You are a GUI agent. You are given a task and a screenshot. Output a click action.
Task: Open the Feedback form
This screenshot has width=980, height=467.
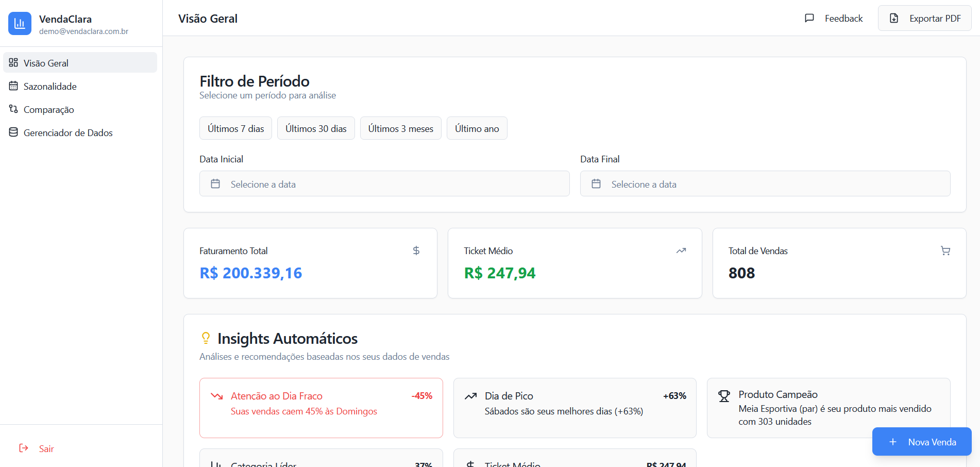(834, 19)
